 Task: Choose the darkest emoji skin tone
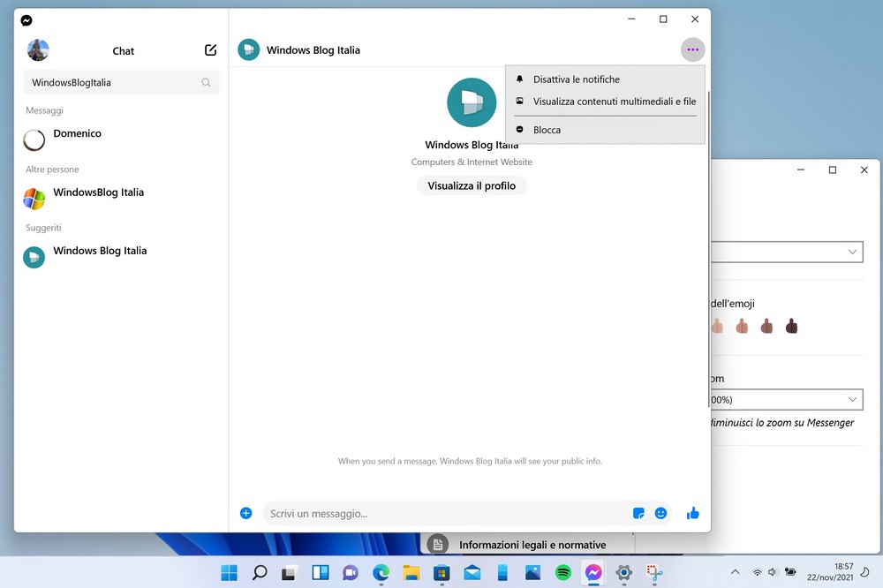(791, 327)
